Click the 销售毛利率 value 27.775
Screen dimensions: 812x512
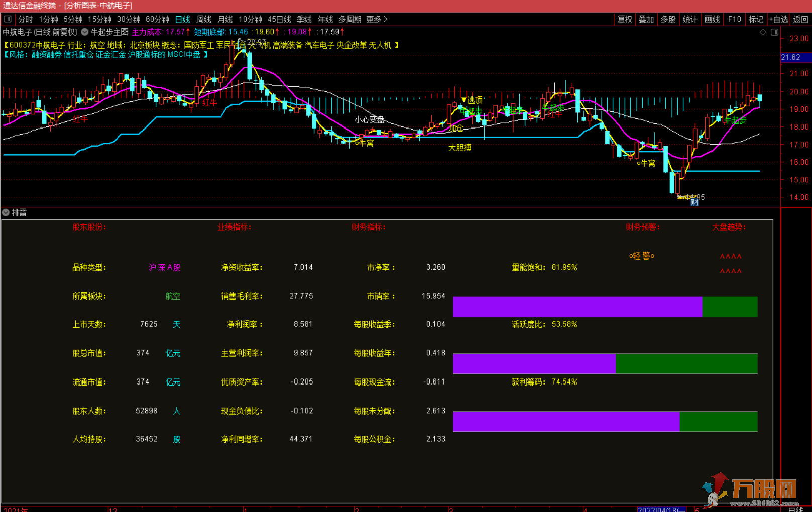(x=301, y=296)
